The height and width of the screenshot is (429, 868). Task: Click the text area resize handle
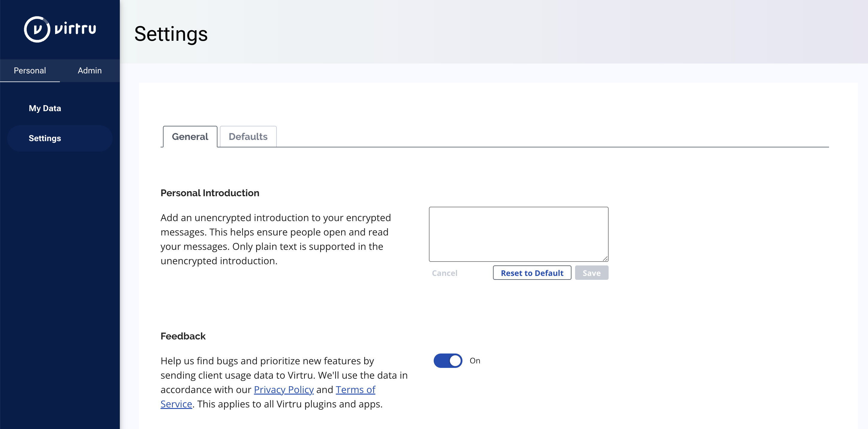(605, 259)
